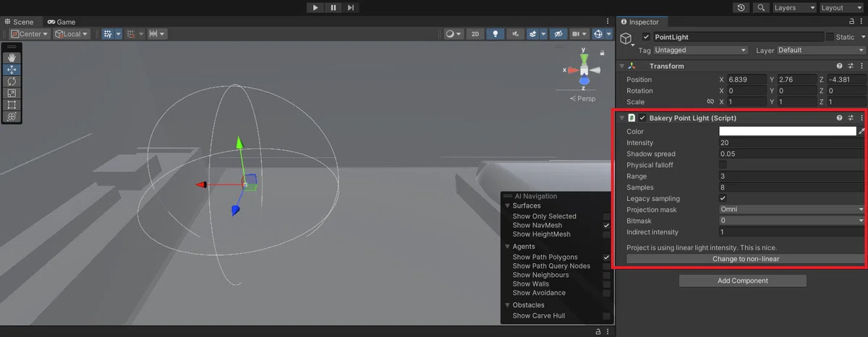Uncheck Show NavMesh
The width and height of the screenshot is (868, 337).
[607, 226]
